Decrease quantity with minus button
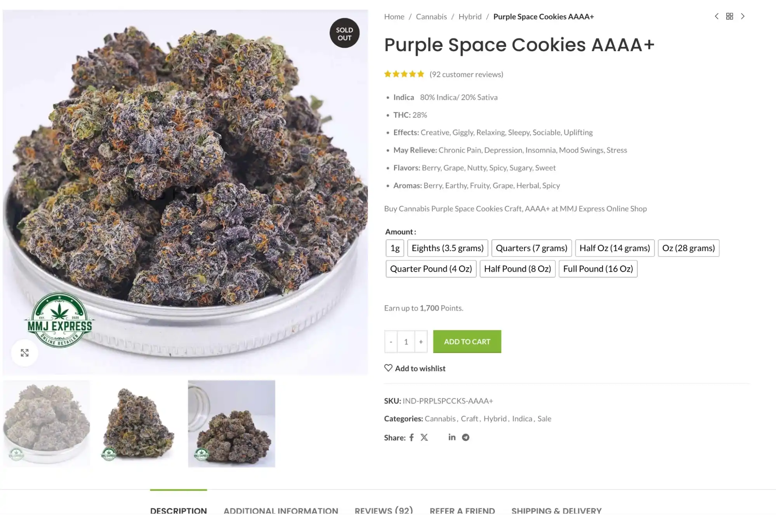The height and width of the screenshot is (532, 776). point(391,341)
